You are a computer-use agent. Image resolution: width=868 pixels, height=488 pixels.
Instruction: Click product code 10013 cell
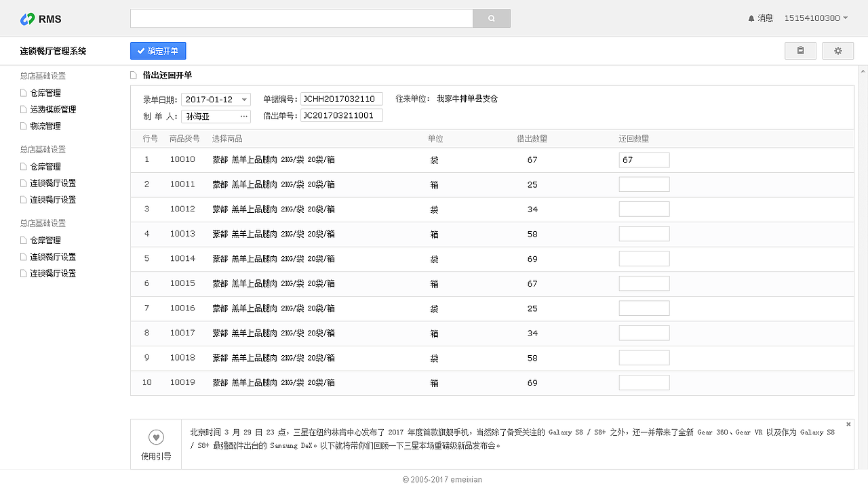coord(182,234)
